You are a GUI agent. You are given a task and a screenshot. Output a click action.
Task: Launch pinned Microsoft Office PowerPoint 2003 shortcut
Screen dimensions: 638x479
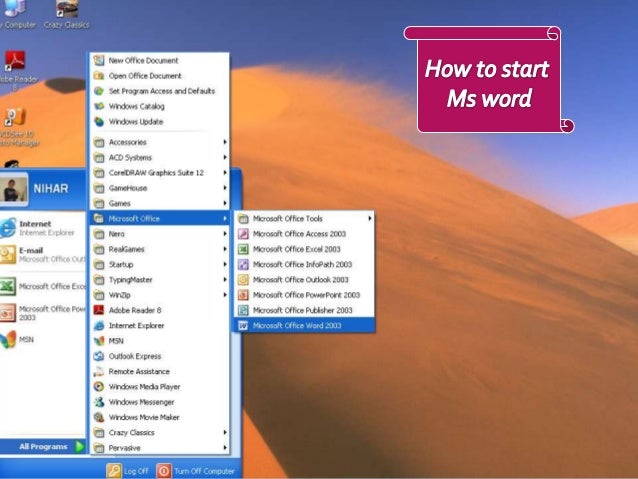(43, 313)
